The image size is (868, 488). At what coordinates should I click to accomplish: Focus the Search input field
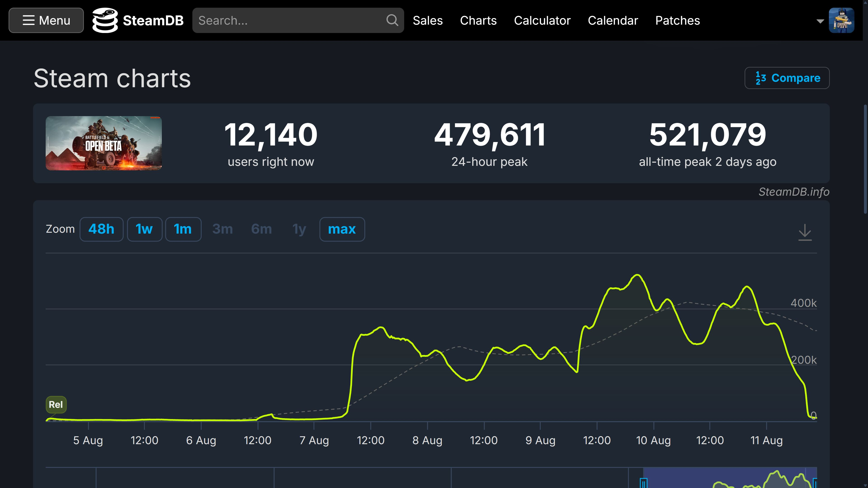(290, 21)
